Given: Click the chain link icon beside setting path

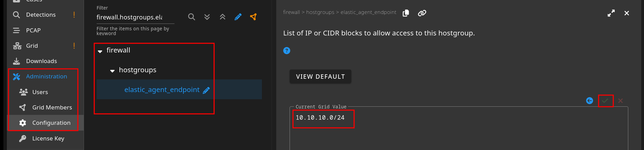Looking at the screenshot, I should pyautogui.click(x=422, y=13).
